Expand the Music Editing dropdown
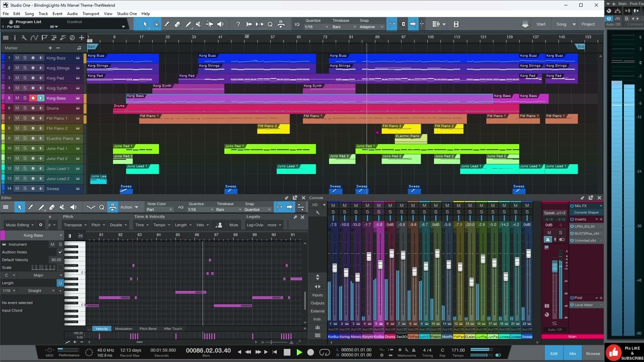Image resolution: width=644 pixels, height=362 pixels. point(19,225)
